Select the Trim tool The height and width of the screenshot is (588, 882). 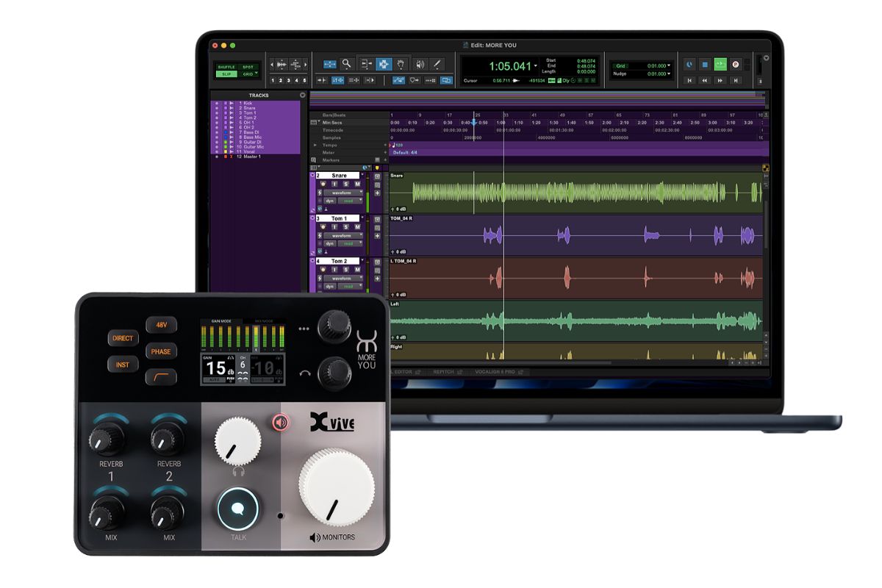tap(365, 64)
